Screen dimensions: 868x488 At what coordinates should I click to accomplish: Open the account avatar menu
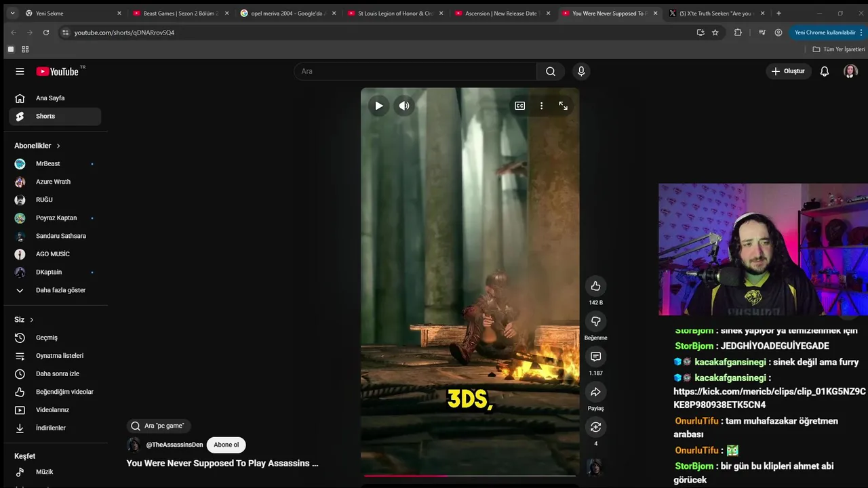850,71
